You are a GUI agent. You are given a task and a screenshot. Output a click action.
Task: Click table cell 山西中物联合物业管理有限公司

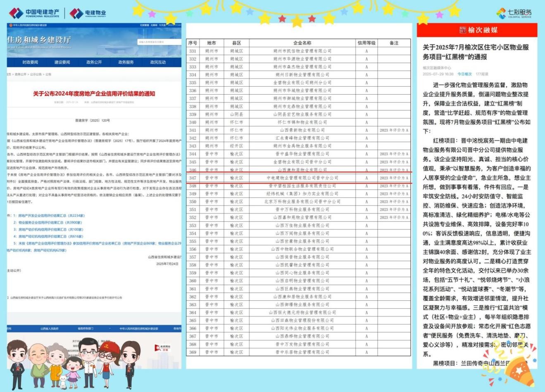pos(302,249)
